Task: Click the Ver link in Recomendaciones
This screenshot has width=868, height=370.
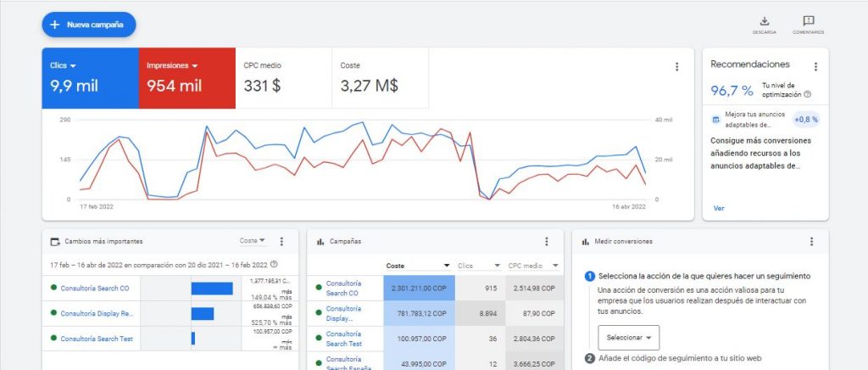Action: click(x=719, y=208)
